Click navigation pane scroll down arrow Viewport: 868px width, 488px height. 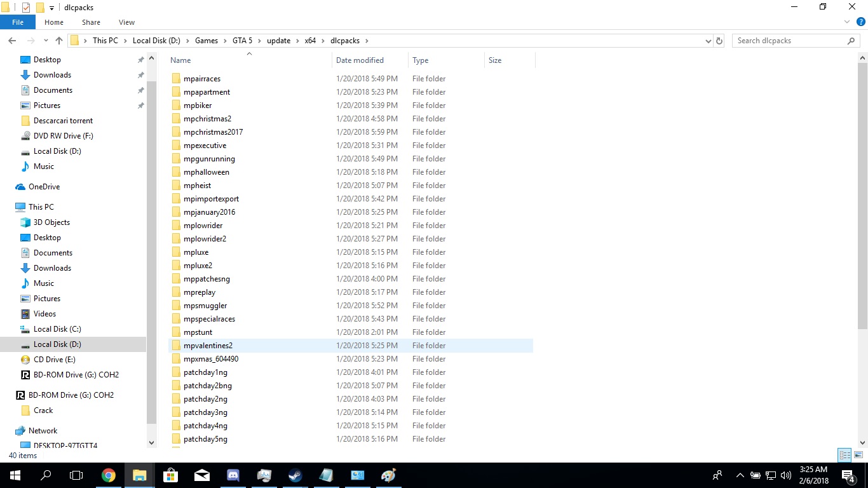tap(152, 442)
